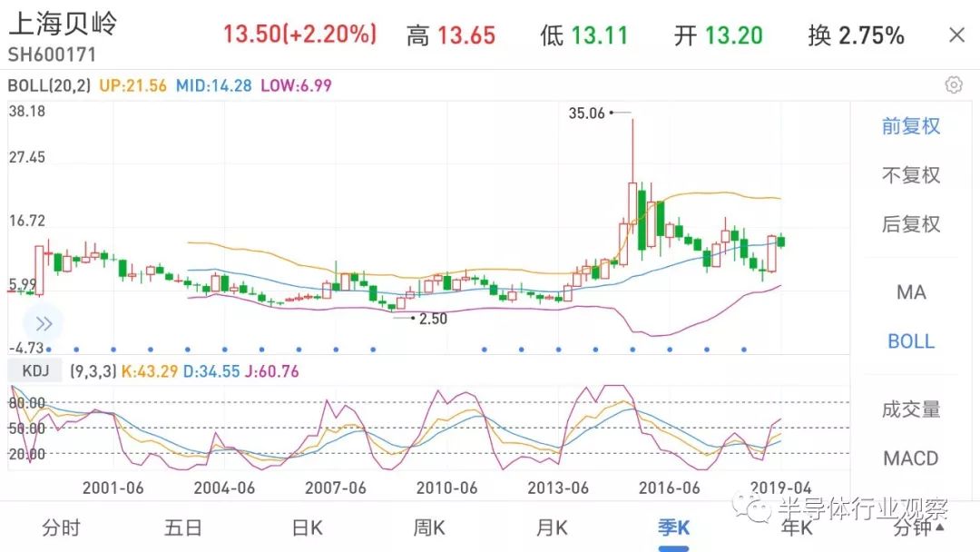980x552 pixels.
Task: Tap KDJ 80.00 level label
Action: coord(27,402)
